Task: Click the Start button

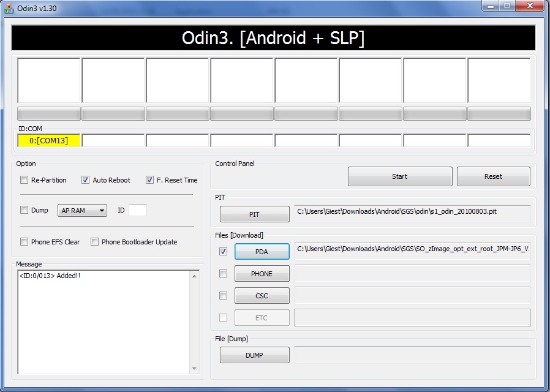Action: (x=400, y=176)
